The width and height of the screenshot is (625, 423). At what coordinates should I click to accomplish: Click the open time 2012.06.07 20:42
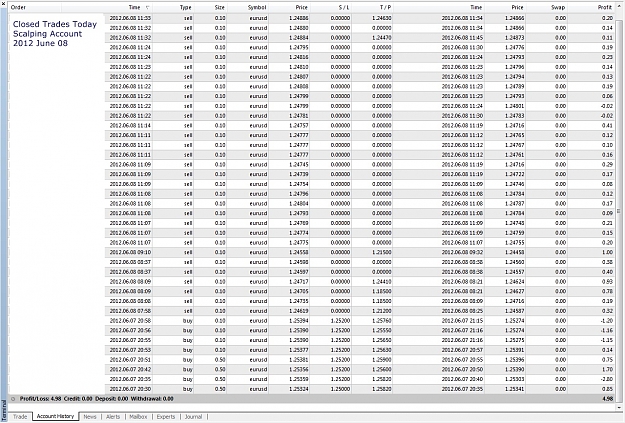pyautogui.click(x=130, y=370)
